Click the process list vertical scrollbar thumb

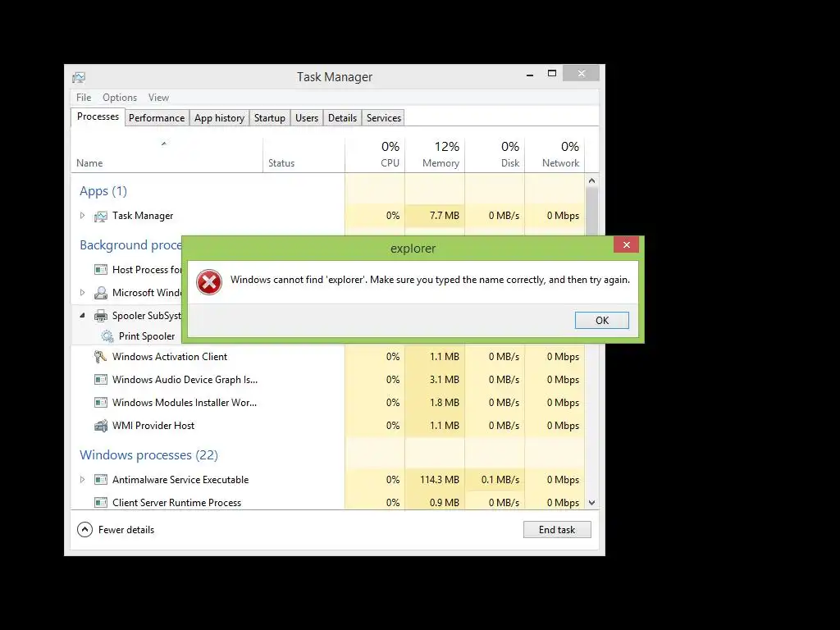point(592,212)
